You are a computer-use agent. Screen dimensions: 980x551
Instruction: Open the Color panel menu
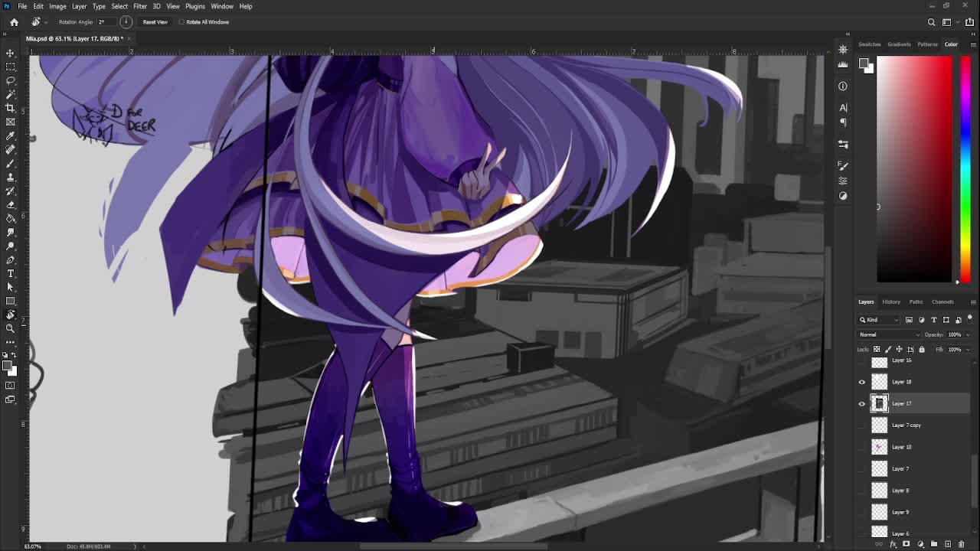[x=973, y=44]
